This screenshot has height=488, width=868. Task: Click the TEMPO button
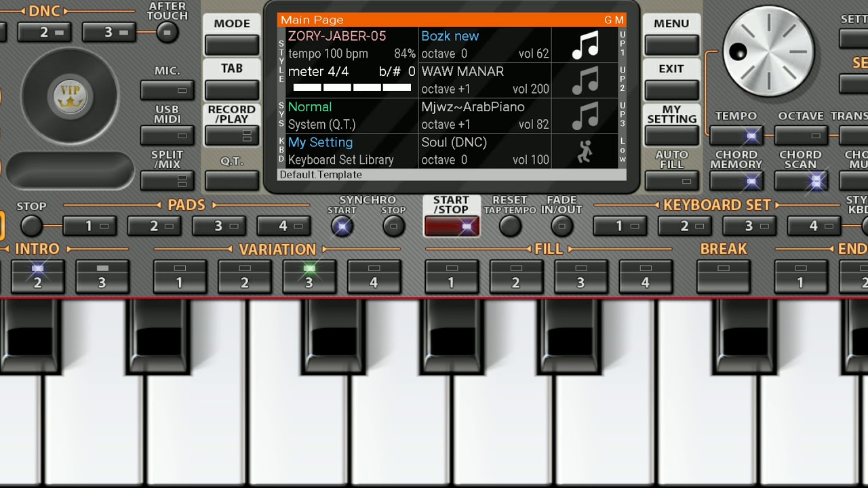(x=736, y=136)
